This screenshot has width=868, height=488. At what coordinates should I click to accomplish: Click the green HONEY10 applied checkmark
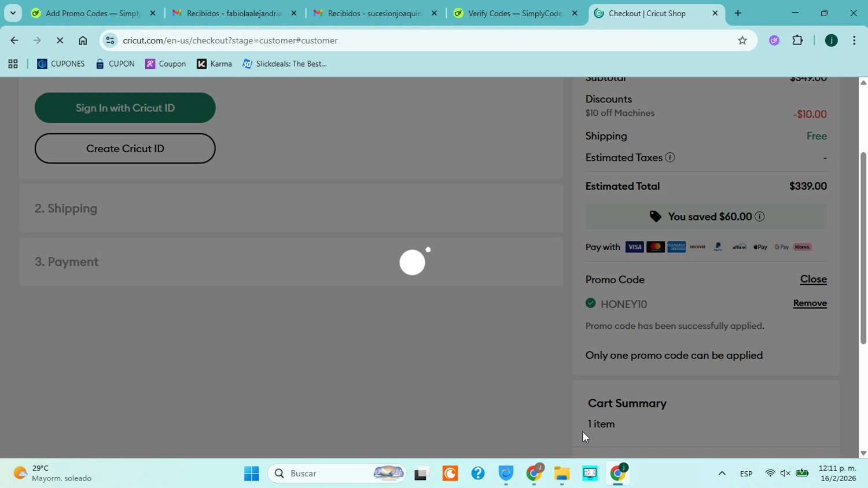(x=590, y=303)
